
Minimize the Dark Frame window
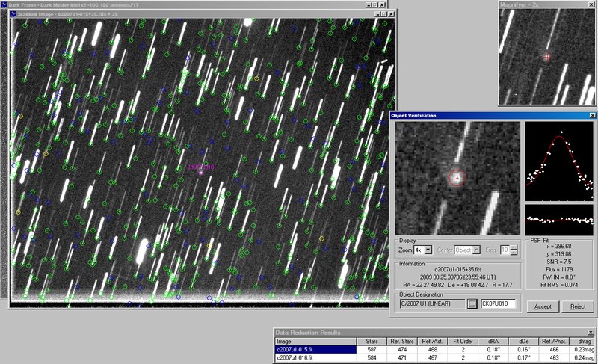point(369,5)
